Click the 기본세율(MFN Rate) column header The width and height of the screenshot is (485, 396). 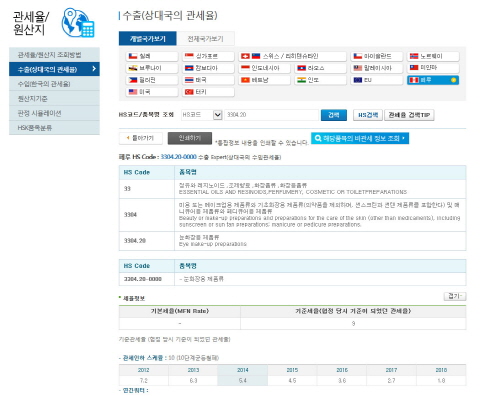(180, 311)
